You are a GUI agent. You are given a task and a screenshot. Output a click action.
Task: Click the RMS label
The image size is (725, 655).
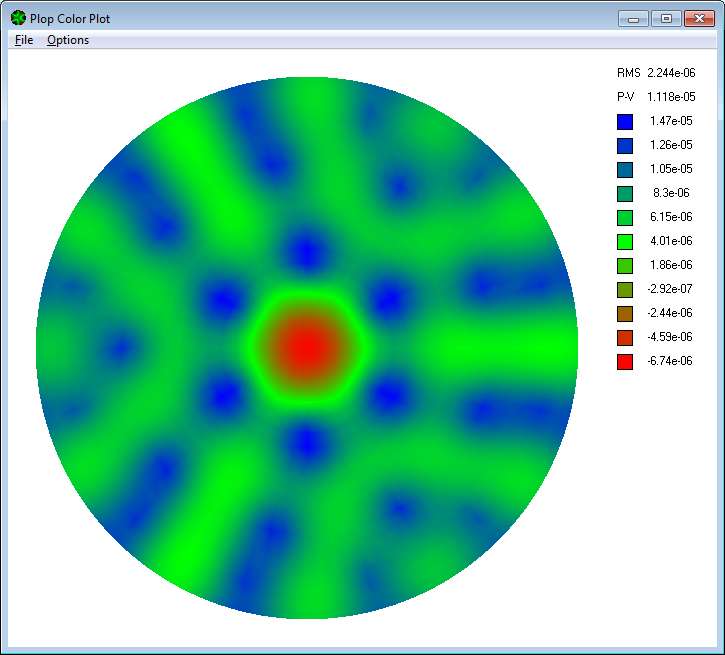628,73
